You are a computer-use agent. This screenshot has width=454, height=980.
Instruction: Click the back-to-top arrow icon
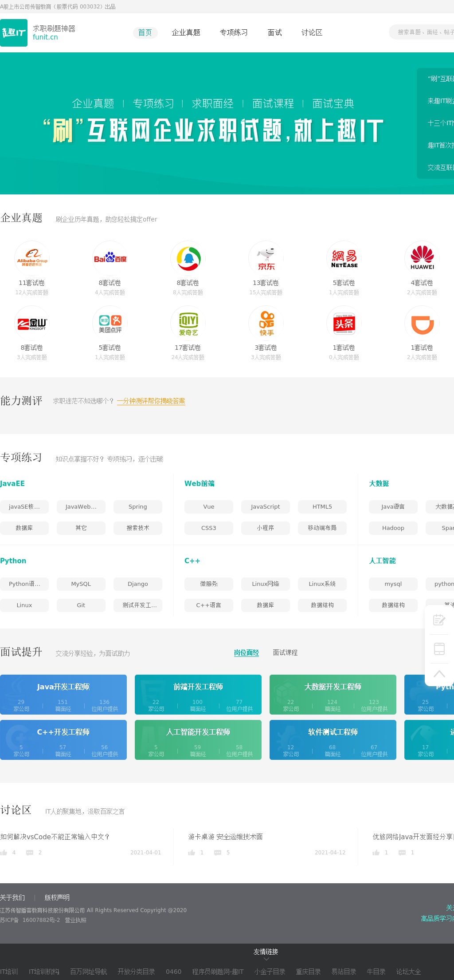[439, 674]
